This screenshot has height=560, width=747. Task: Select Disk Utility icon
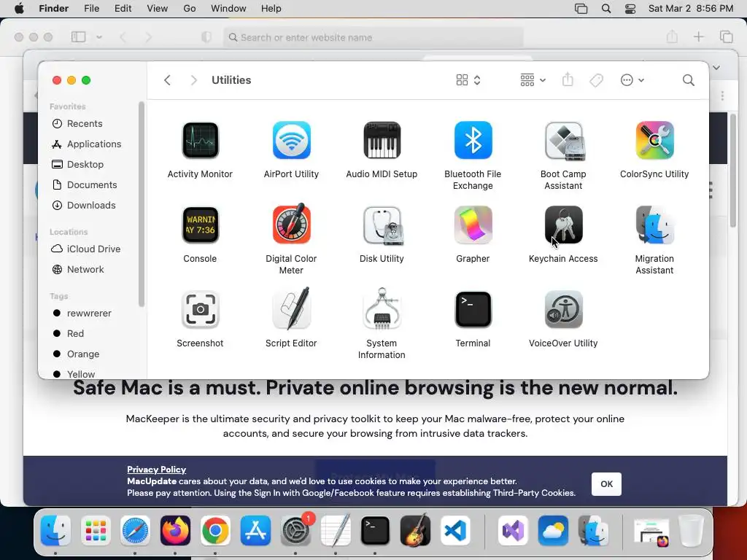point(382,225)
